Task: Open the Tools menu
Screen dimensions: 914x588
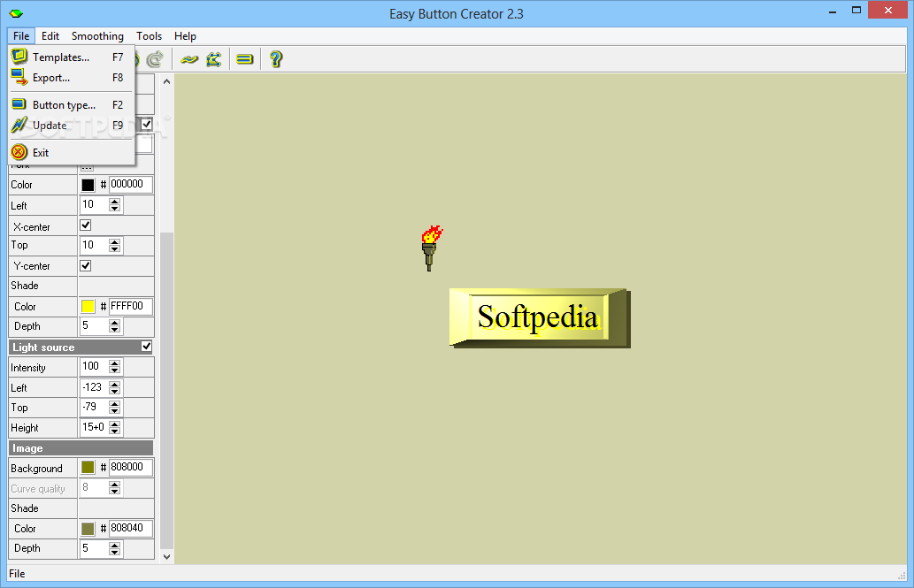Action: 150,36
